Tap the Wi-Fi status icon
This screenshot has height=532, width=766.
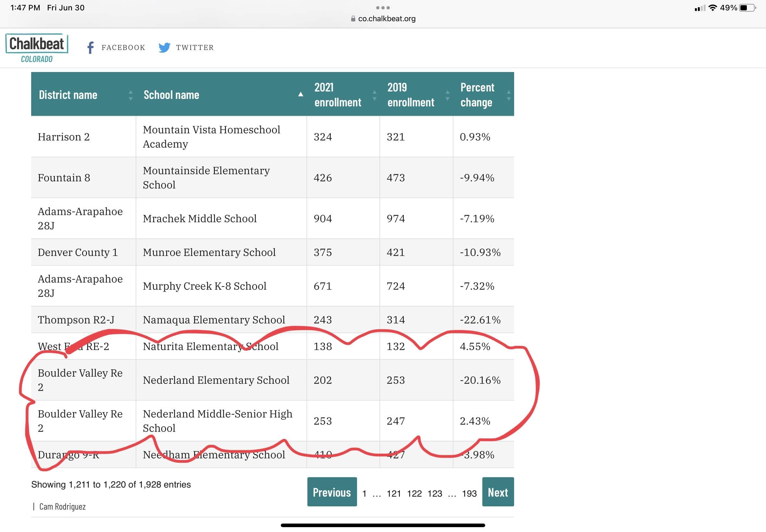pyautogui.click(x=713, y=8)
